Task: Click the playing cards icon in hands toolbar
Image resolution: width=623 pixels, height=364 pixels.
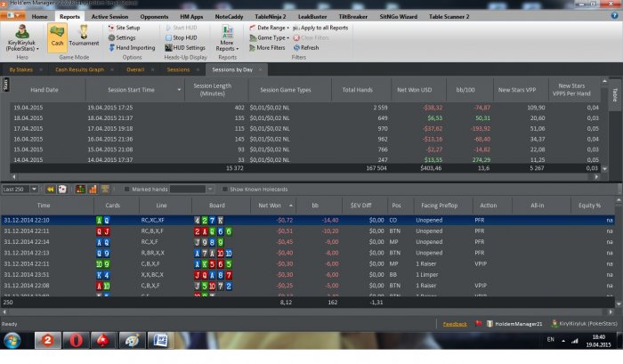Action: click(x=62, y=190)
